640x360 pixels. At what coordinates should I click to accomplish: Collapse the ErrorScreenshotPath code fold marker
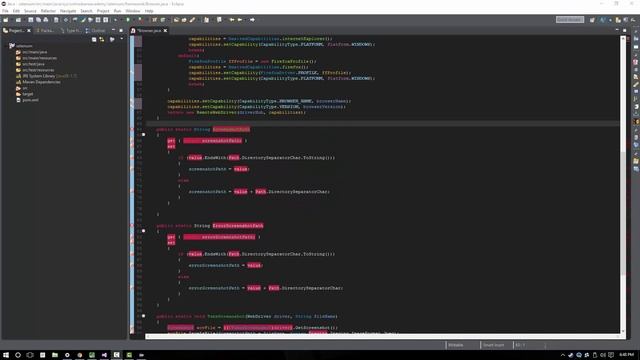(x=143, y=231)
